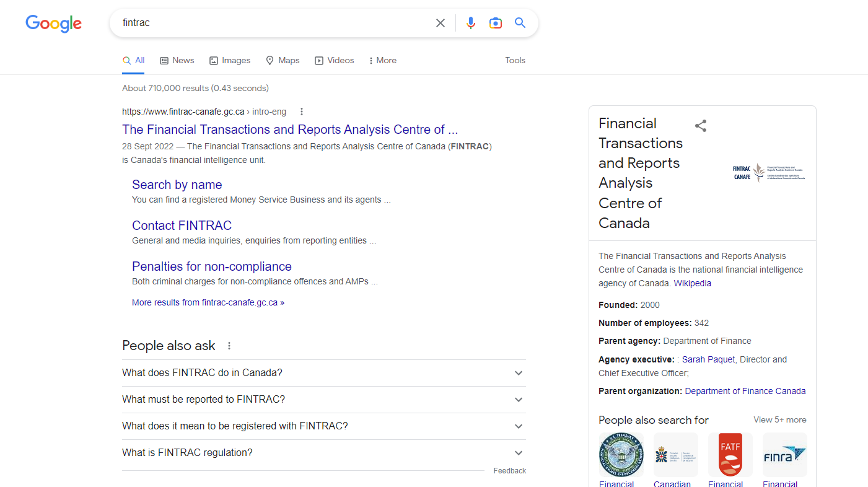Open the Wikipedia link in knowledge panel
This screenshot has height=487, width=868.
(692, 283)
